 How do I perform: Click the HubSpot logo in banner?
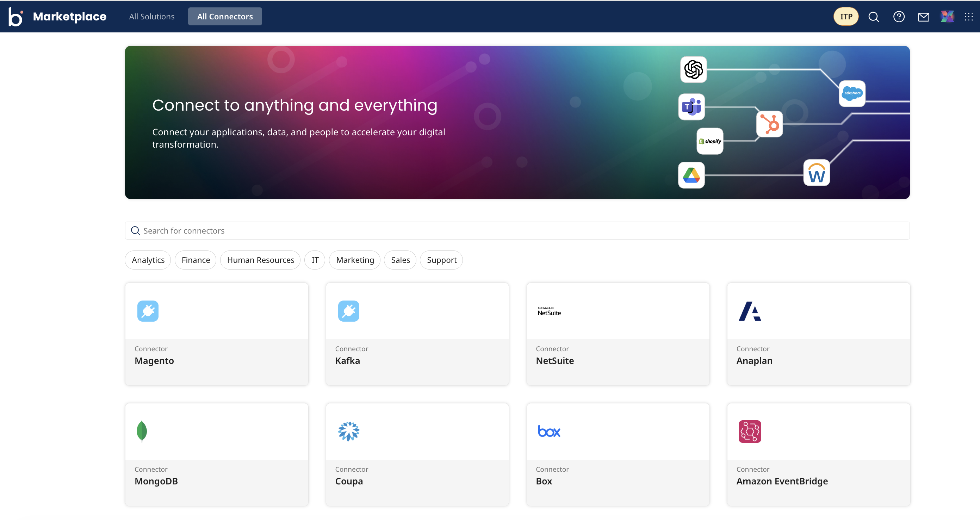(x=769, y=124)
